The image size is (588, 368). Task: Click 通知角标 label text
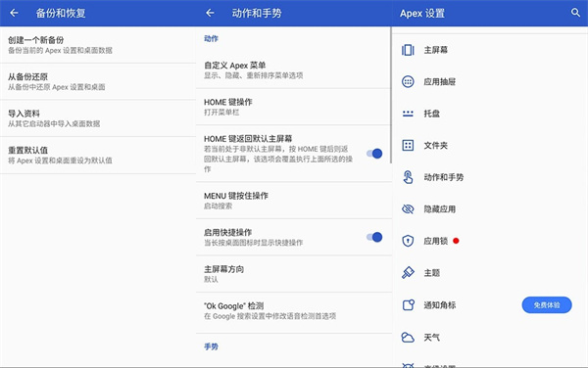(439, 305)
